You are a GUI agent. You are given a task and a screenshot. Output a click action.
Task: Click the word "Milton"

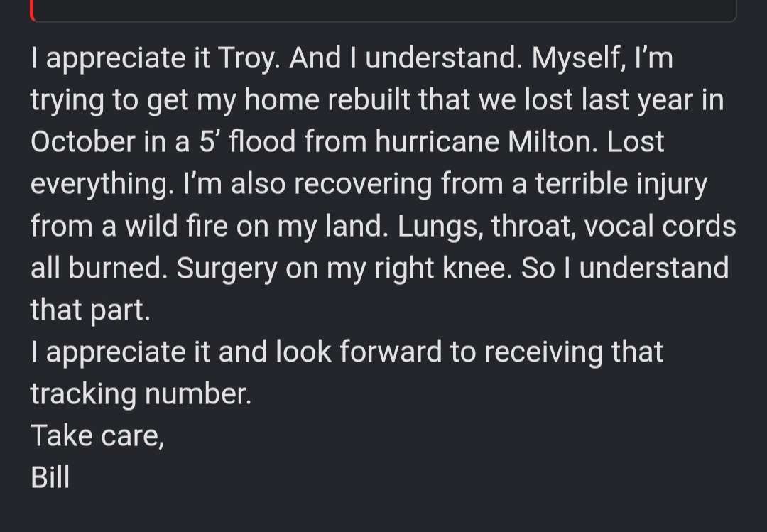coord(553,142)
